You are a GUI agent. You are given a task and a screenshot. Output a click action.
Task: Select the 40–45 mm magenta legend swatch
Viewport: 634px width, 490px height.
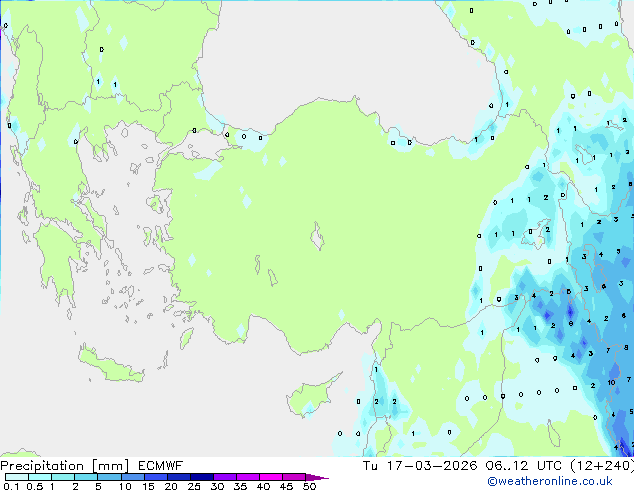click(271, 477)
